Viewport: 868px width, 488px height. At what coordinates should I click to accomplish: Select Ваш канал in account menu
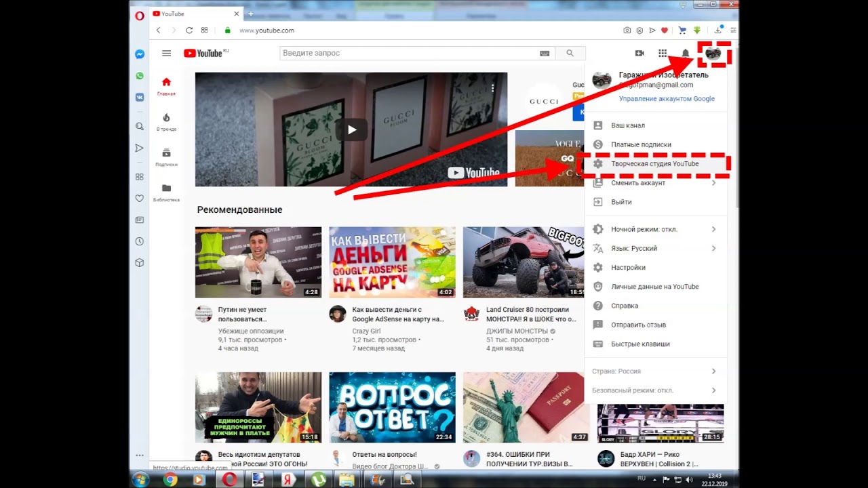655,125
